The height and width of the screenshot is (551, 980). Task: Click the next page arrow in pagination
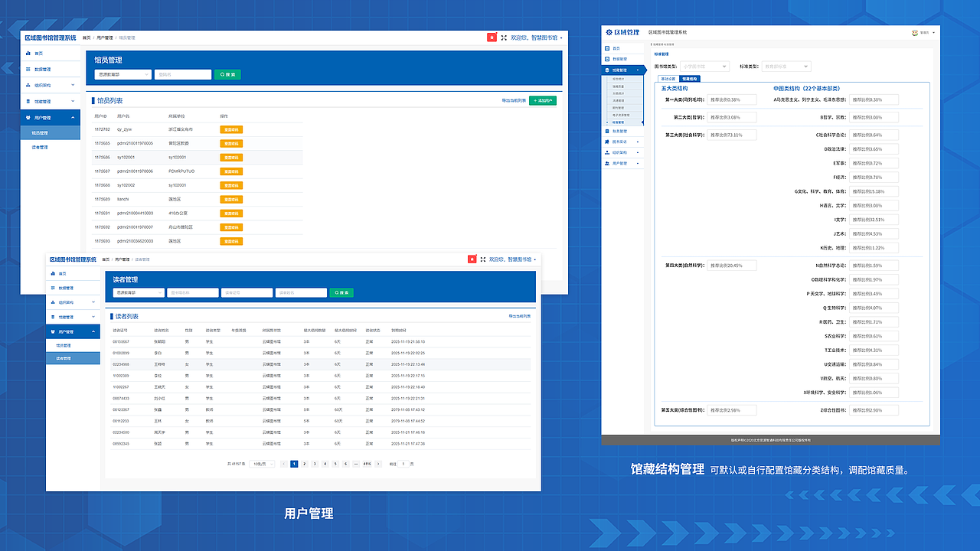point(378,464)
